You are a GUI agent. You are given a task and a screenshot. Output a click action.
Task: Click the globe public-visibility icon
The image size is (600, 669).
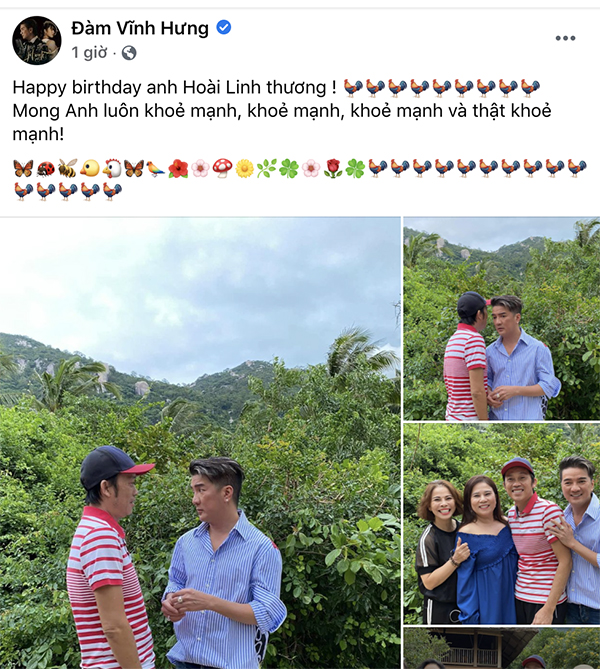pyautogui.click(x=129, y=53)
